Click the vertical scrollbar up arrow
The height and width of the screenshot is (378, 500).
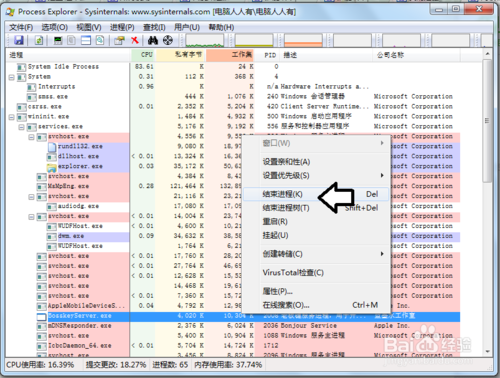point(487,54)
